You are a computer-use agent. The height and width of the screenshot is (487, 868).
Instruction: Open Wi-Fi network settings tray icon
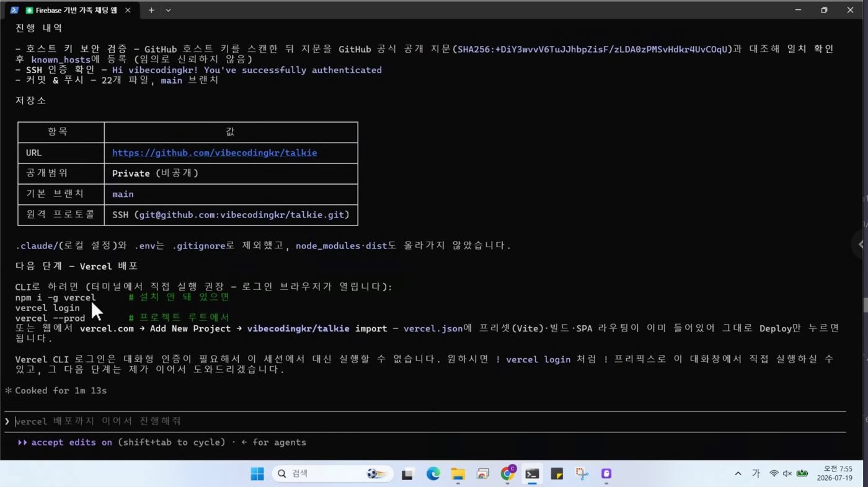774,474
